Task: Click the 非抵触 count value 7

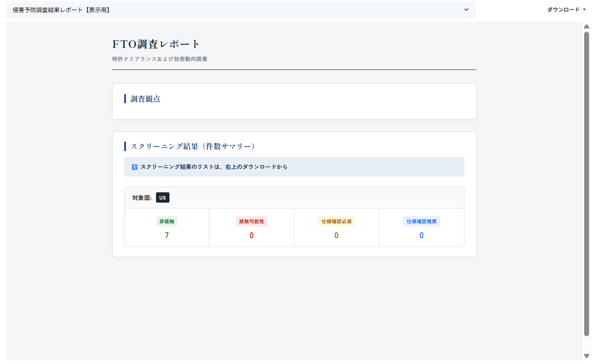Action: (167, 235)
